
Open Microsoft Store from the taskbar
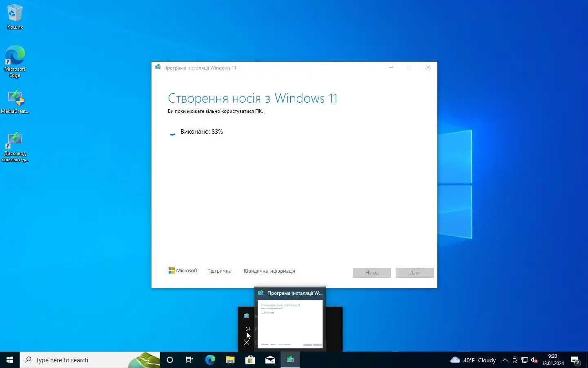coord(250,360)
